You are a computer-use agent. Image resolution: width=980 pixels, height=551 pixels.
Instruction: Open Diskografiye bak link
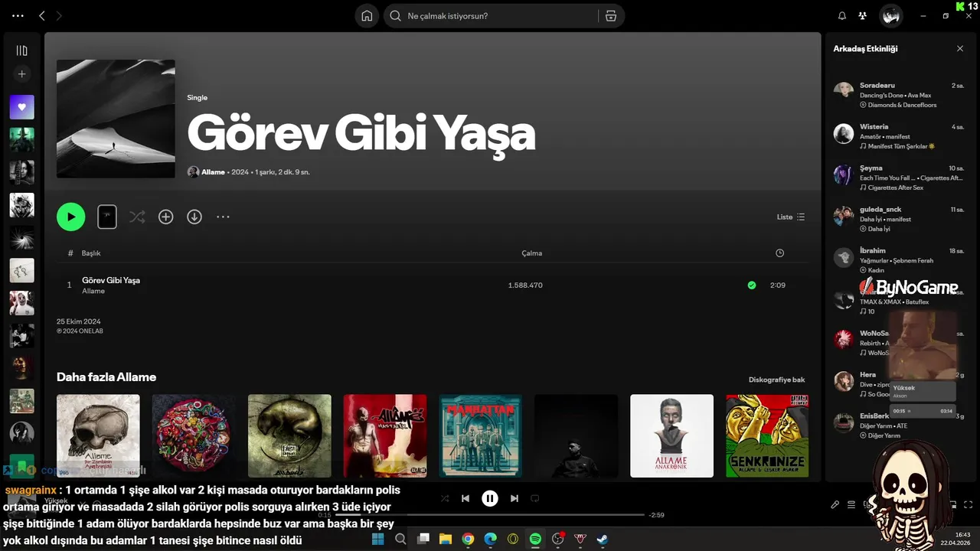[x=776, y=380]
